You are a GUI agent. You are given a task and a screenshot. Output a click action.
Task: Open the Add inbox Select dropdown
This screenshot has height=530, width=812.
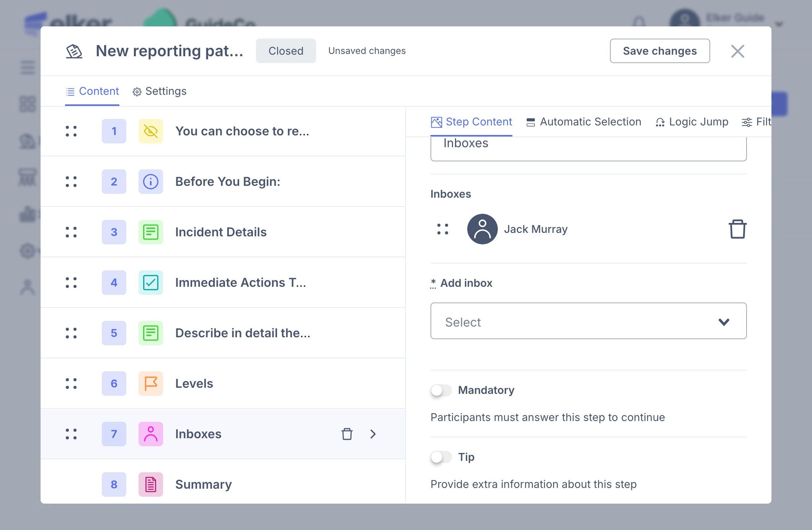[588, 321]
